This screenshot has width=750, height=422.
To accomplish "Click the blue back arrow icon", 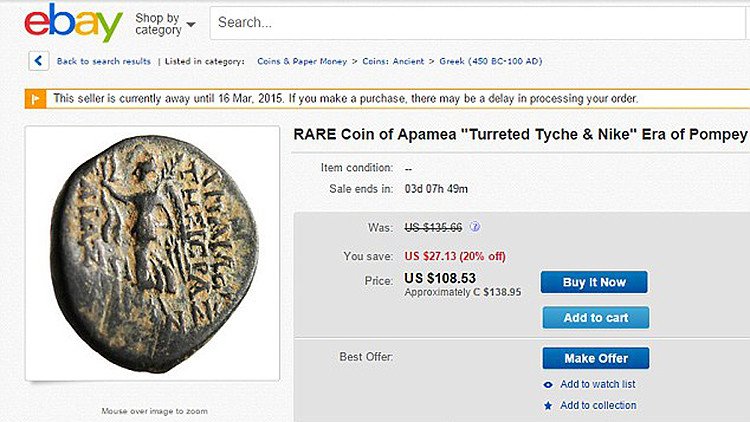I will tap(39, 61).
